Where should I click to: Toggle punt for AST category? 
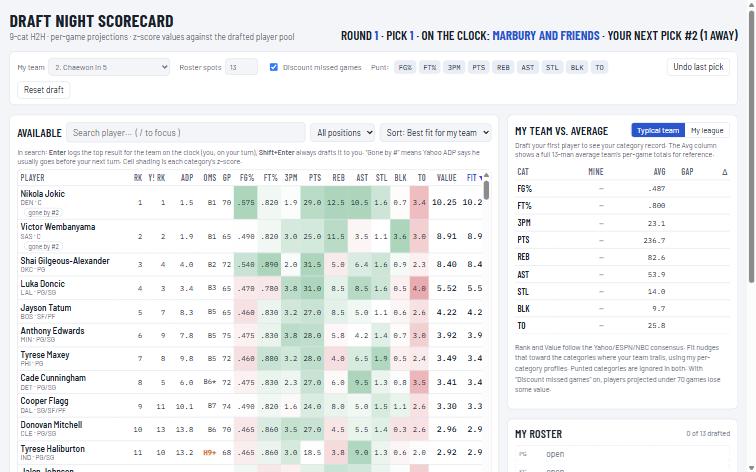pyautogui.click(x=528, y=67)
